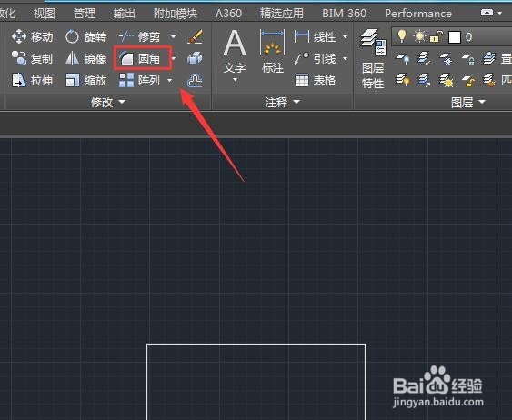Click the 标注 (Dimension) tool
Image resolution: width=512 pixels, height=420 pixels.
click(272, 51)
